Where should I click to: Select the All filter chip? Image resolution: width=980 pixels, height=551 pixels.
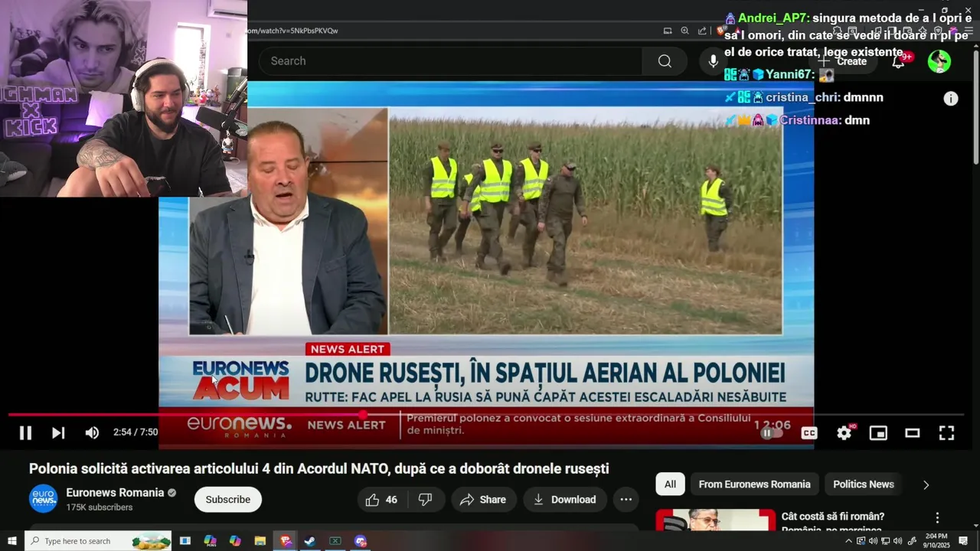[670, 484]
